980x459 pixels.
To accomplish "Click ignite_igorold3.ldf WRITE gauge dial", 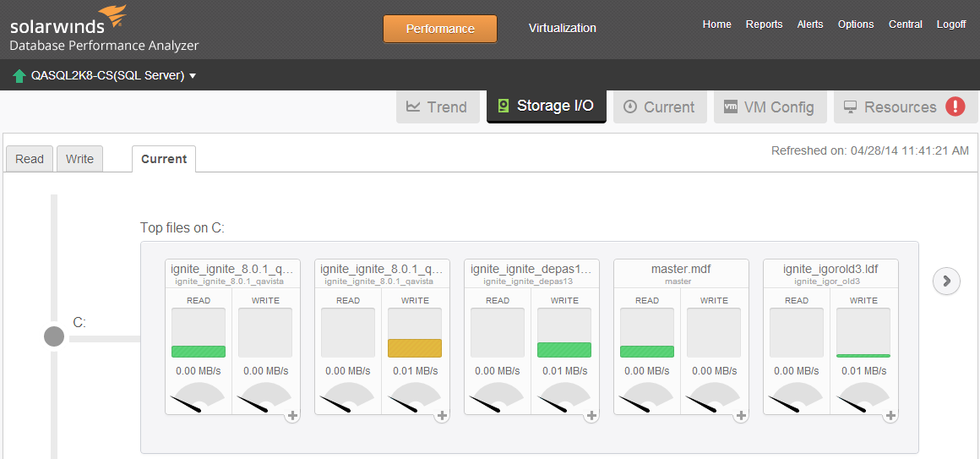I will (863, 398).
